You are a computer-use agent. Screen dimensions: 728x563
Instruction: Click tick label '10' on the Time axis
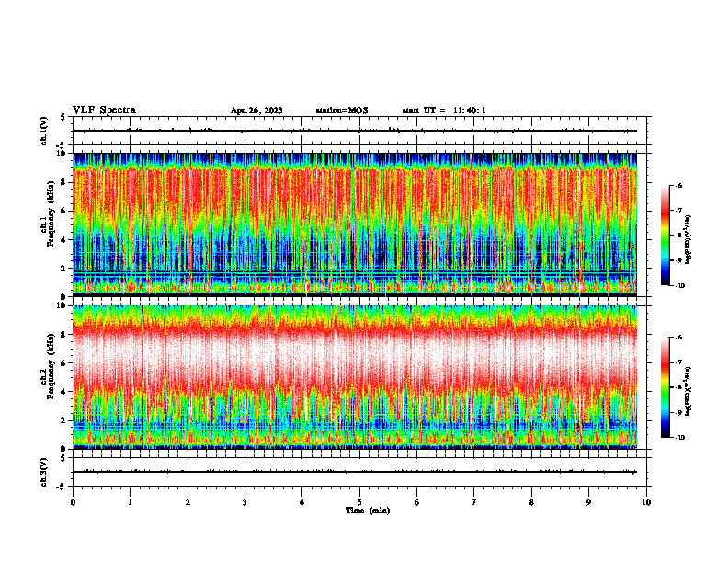(646, 502)
